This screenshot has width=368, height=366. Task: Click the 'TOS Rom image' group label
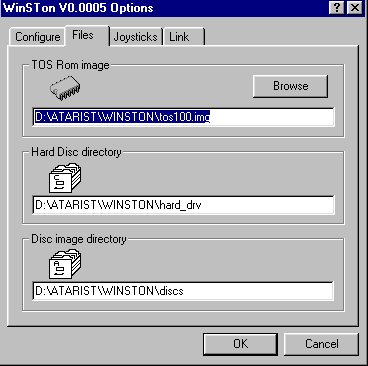tap(70, 65)
